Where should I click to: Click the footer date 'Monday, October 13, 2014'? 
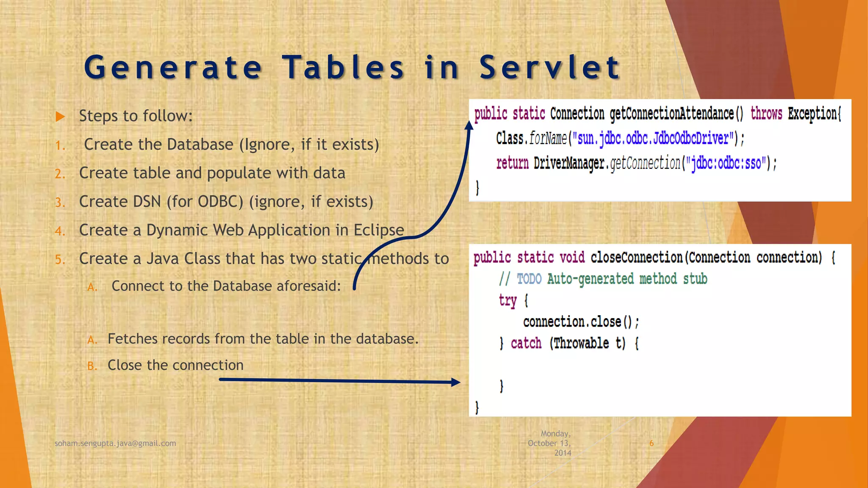(x=549, y=443)
